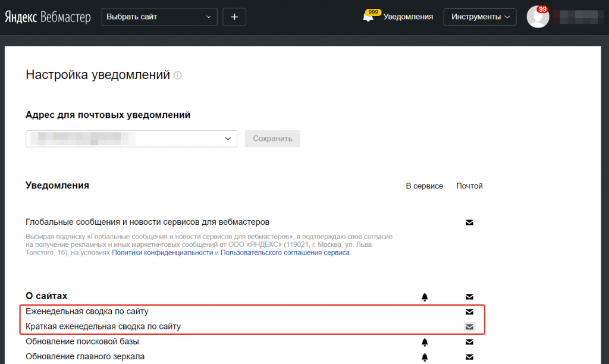This screenshot has width=609, height=364.
Task: Click the user avatar with 99 badge
Action: (538, 17)
